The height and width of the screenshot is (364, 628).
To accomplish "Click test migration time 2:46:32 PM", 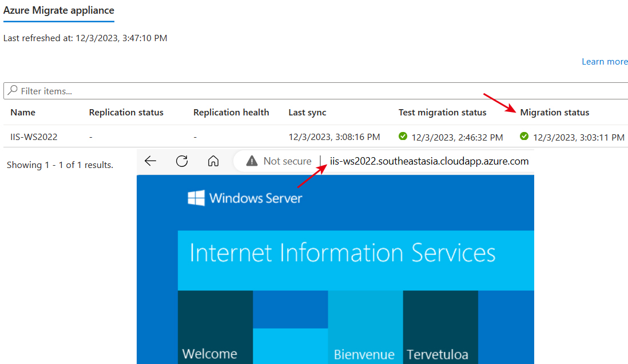I will pyautogui.click(x=457, y=137).
